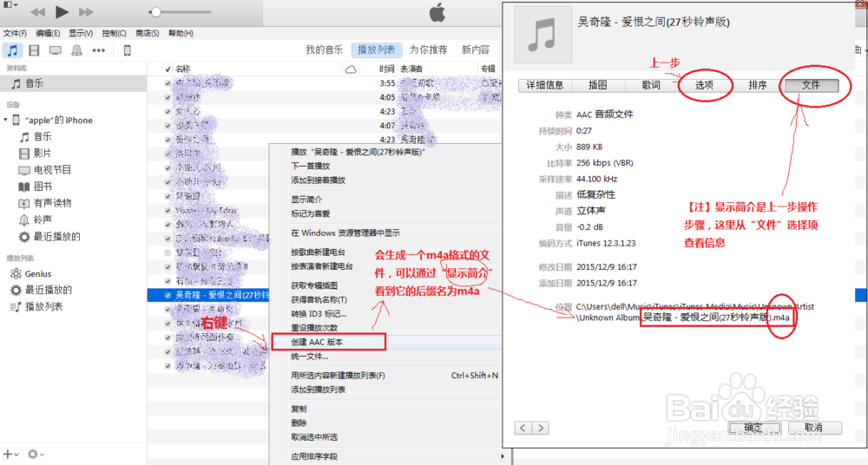Screen dimensions: 868x465
Task: Open the more media types ellipsis
Action: point(99,50)
